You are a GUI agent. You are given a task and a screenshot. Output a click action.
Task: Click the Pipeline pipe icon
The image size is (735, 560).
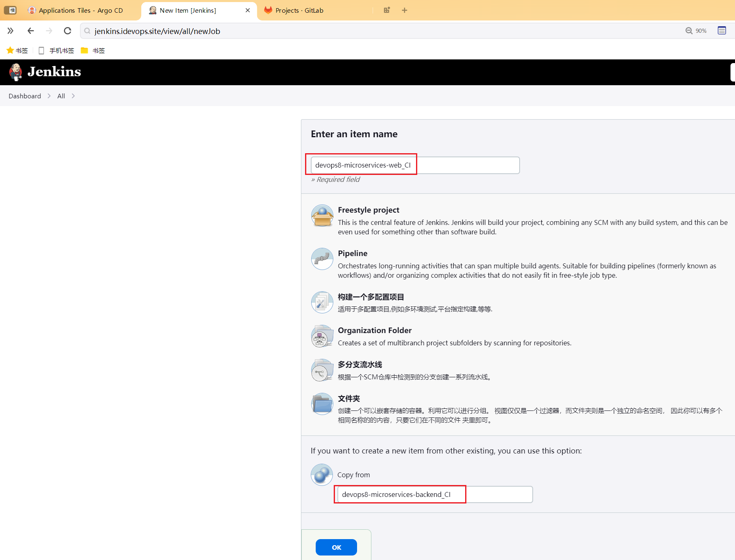click(322, 259)
